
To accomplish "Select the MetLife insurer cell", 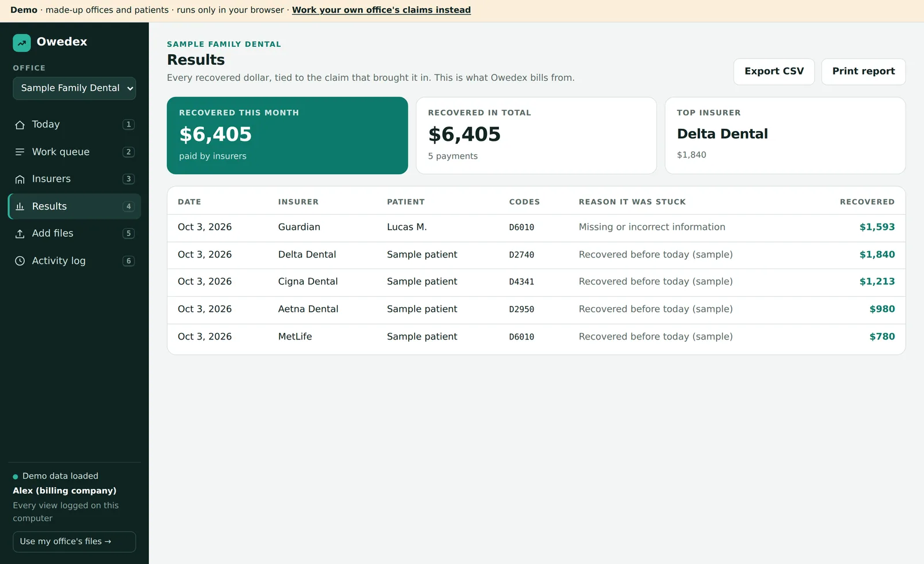I will point(295,337).
